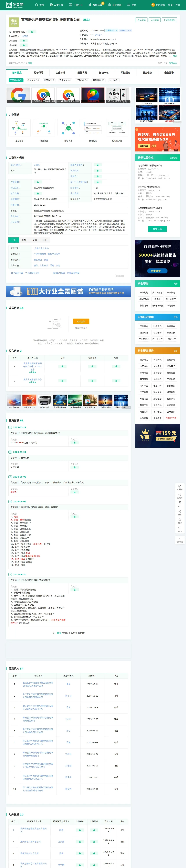This screenshot has height=868, width=186.
Task: Switch to the 企业年报 tab
Action: tap(60, 72)
